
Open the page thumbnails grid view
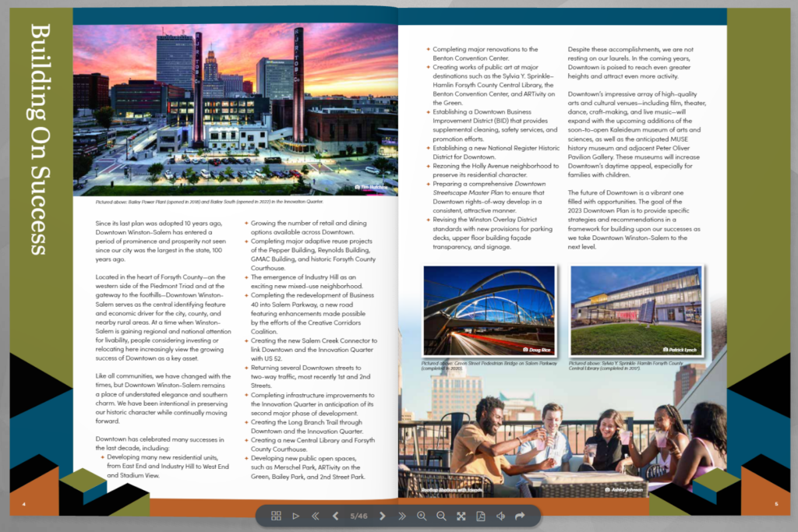coord(276,516)
